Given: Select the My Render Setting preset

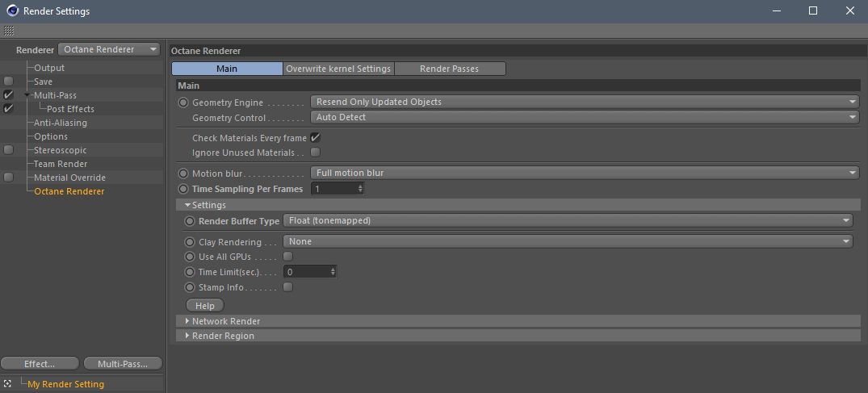Looking at the screenshot, I should point(66,384).
